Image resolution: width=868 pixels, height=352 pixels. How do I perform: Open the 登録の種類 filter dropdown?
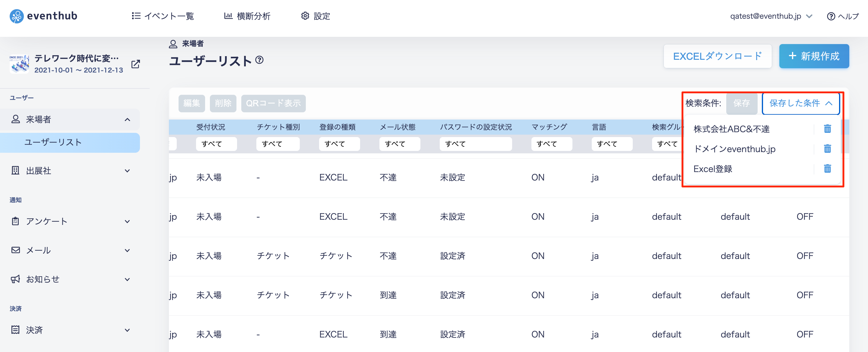click(339, 144)
